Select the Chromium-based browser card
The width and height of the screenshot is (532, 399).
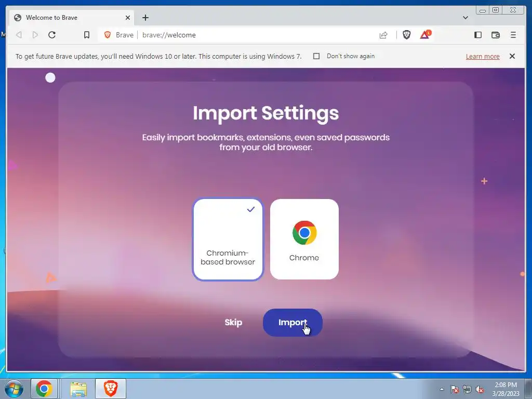pyautogui.click(x=228, y=239)
